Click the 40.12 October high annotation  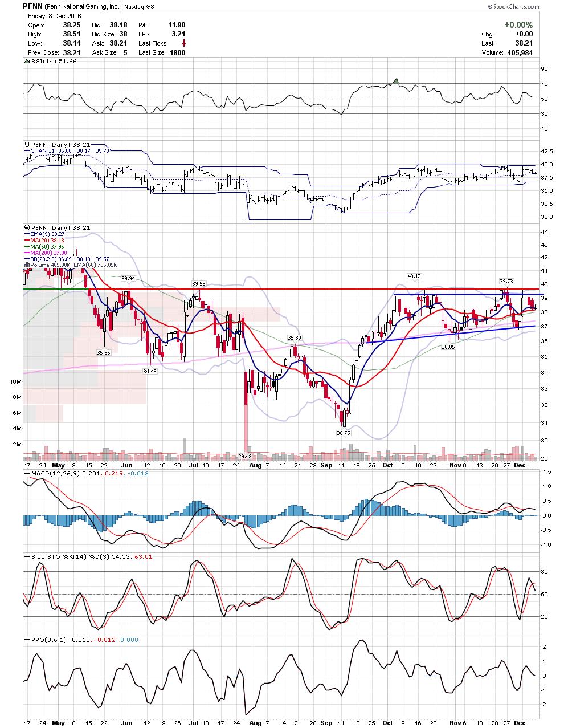click(x=414, y=276)
